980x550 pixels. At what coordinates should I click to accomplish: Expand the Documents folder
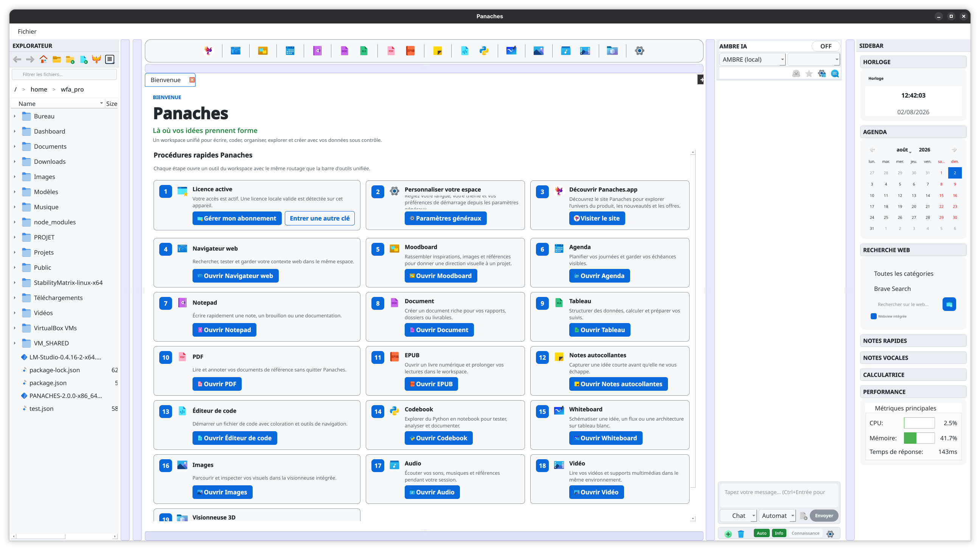point(15,146)
